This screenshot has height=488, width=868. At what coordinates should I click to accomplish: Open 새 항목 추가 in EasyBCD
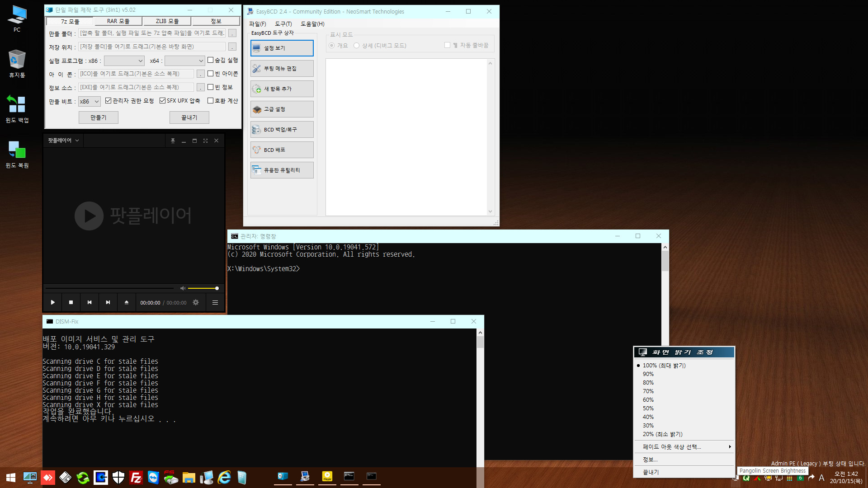(x=282, y=89)
